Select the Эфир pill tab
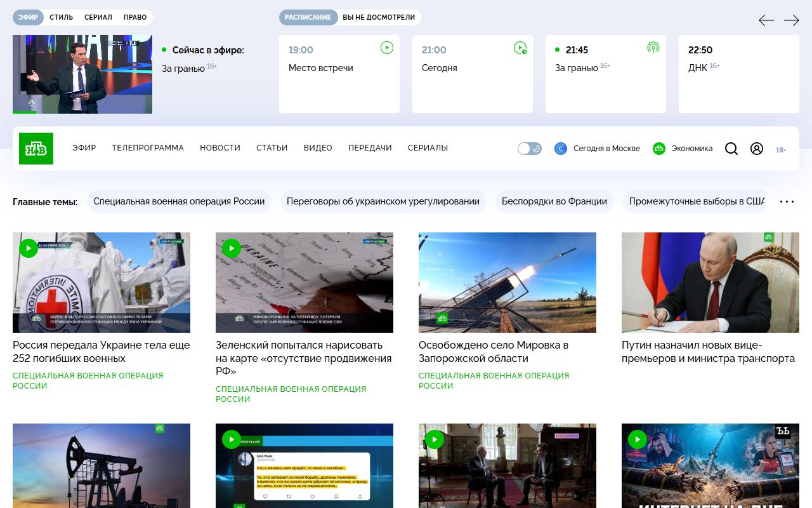The image size is (812, 508). [28, 17]
